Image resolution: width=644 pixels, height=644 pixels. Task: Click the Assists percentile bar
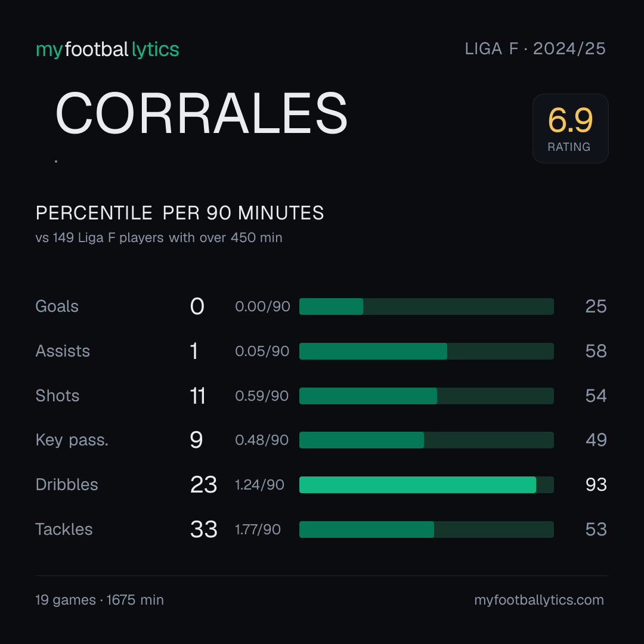point(426,351)
